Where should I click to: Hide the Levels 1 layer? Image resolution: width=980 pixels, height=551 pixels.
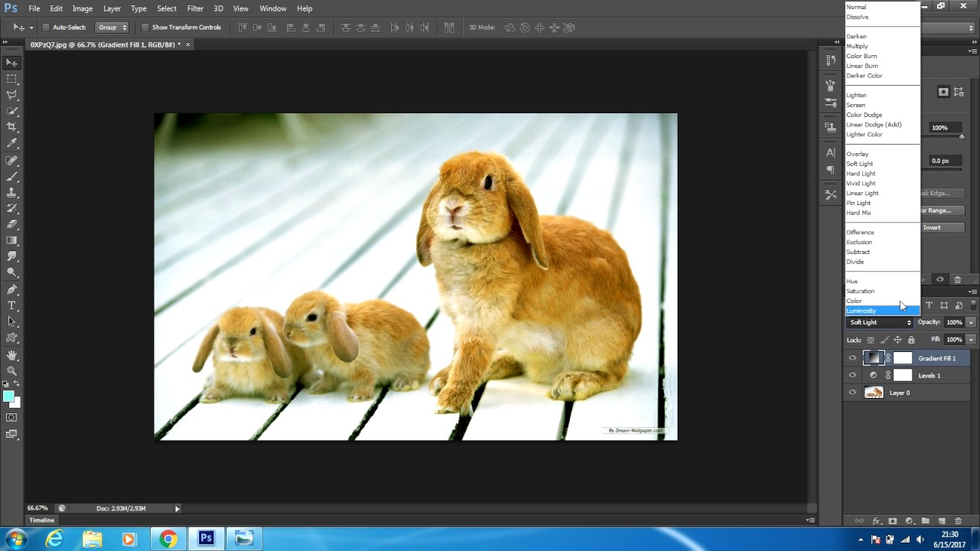pyautogui.click(x=852, y=375)
